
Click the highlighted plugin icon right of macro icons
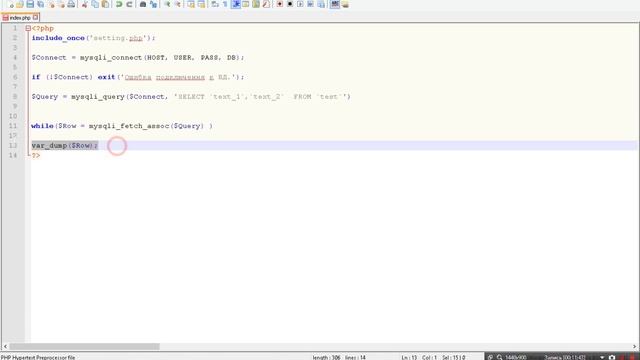pyautogui.click(x=335, y=4)
